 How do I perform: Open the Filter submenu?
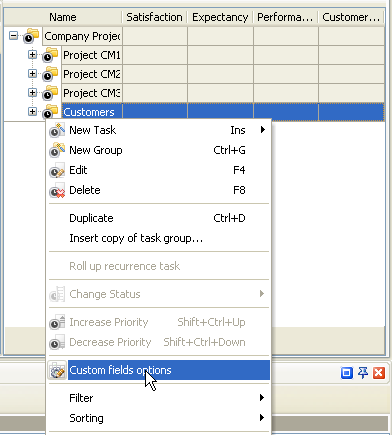(158, 398)
